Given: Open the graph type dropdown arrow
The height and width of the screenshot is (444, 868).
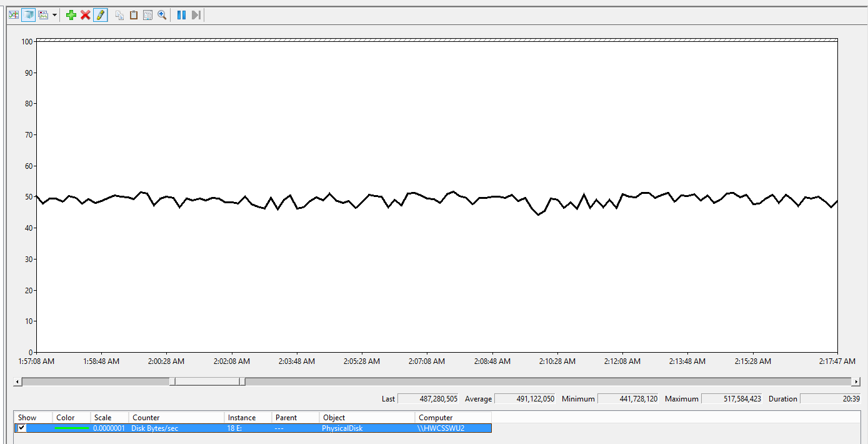Looking at the screenshot, I should pos(55,15).
